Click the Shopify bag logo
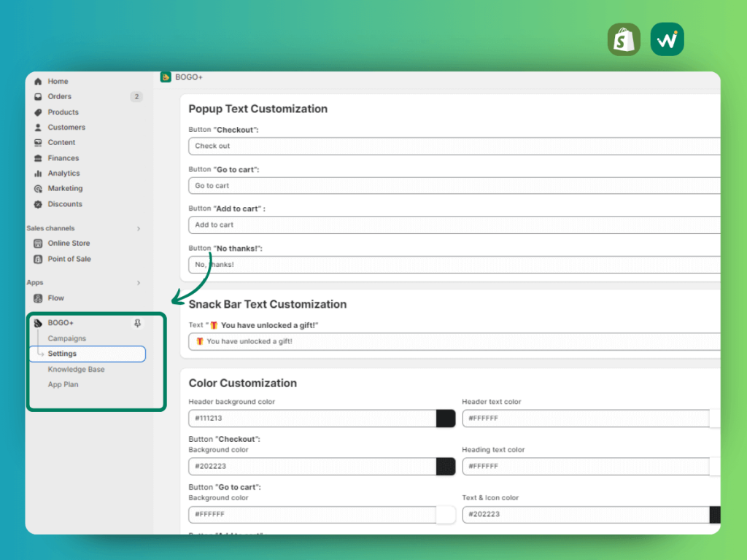Screen dimensions: 747x560 coord(624,39)
